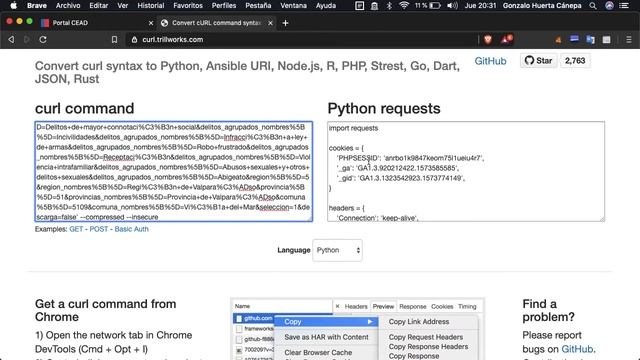Click the white square extension icon

click(607, 40)
